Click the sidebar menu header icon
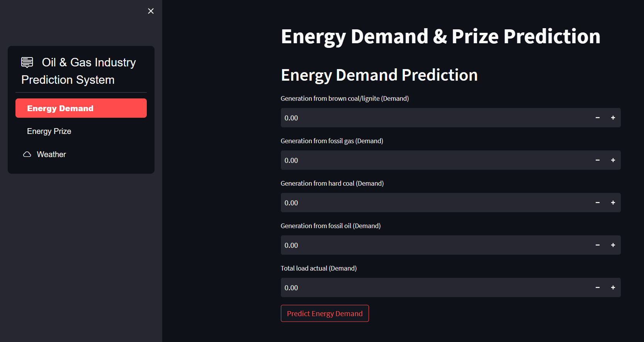The image size is (644, 342). coord(27,62)
